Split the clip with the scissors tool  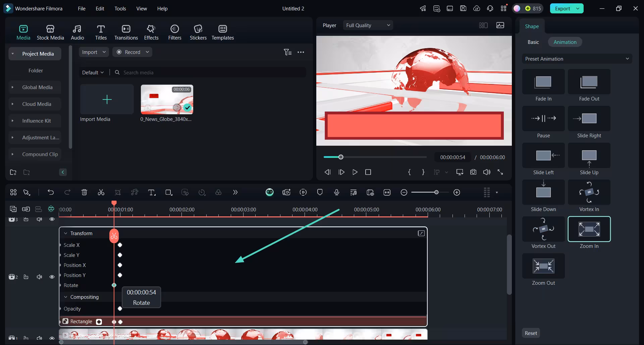101,192
